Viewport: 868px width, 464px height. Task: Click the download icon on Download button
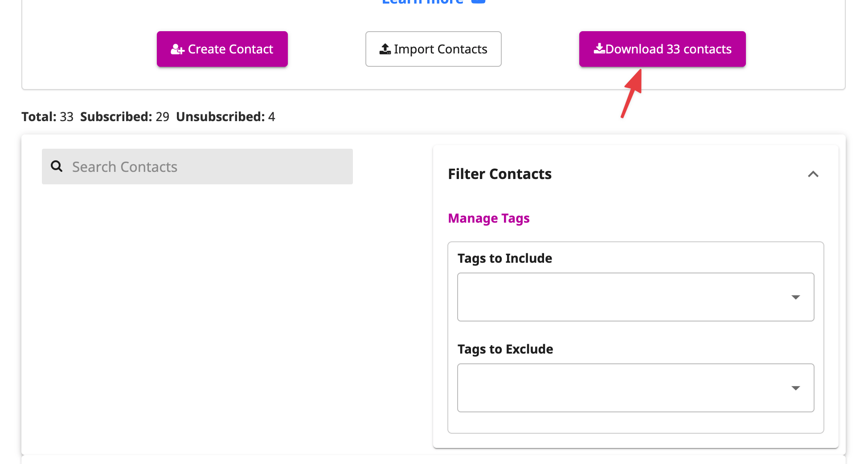pos(599,49)
